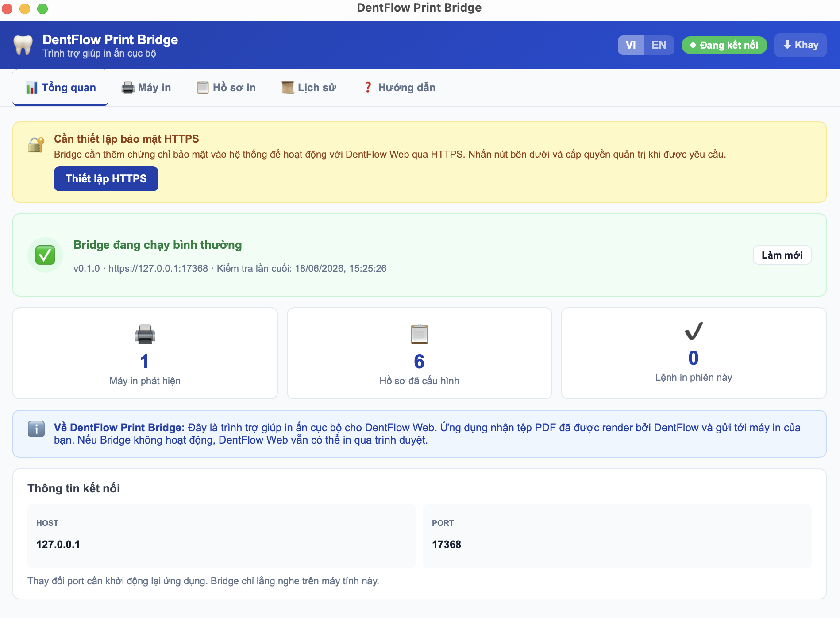Click the Thiết lập HTTPS button
This screenshot has height=618, width=840.
(x=106, y=179)
